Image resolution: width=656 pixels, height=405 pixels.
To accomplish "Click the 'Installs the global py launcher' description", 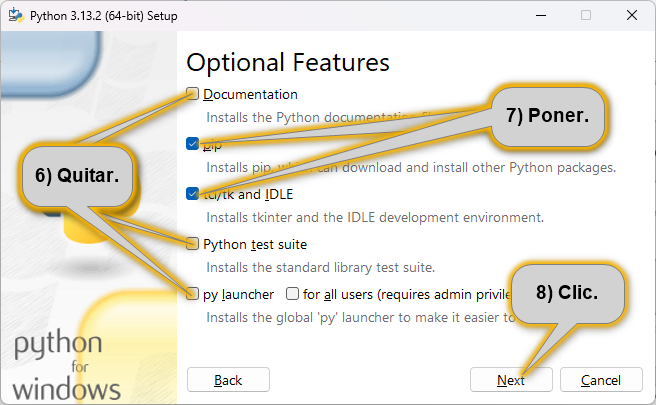I will tap(361, 318).
